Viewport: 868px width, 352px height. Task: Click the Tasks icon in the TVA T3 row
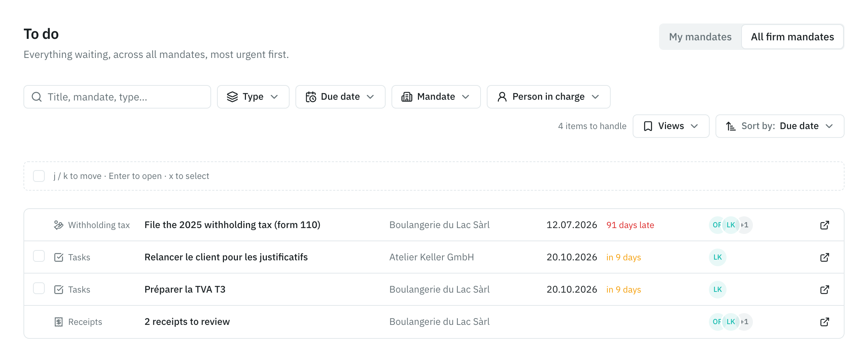(x=59, y=290)
